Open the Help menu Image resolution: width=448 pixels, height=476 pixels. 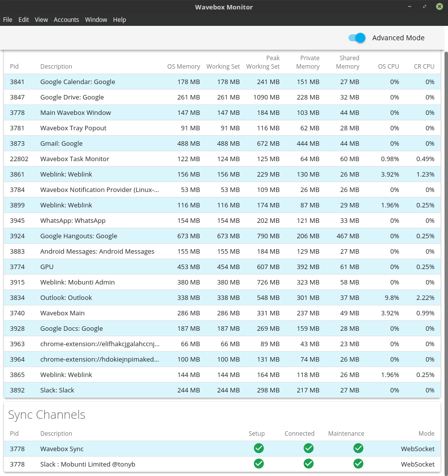coord(119,20)
